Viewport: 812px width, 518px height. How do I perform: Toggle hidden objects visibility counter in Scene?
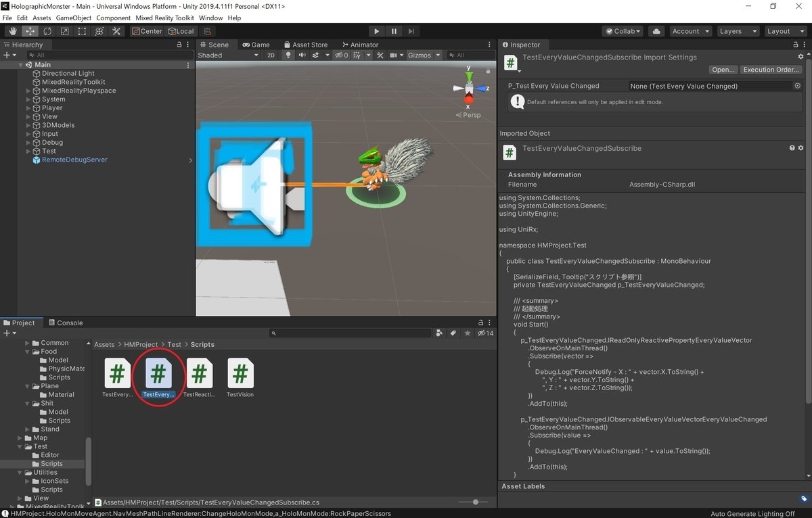(x=342, y=55)
